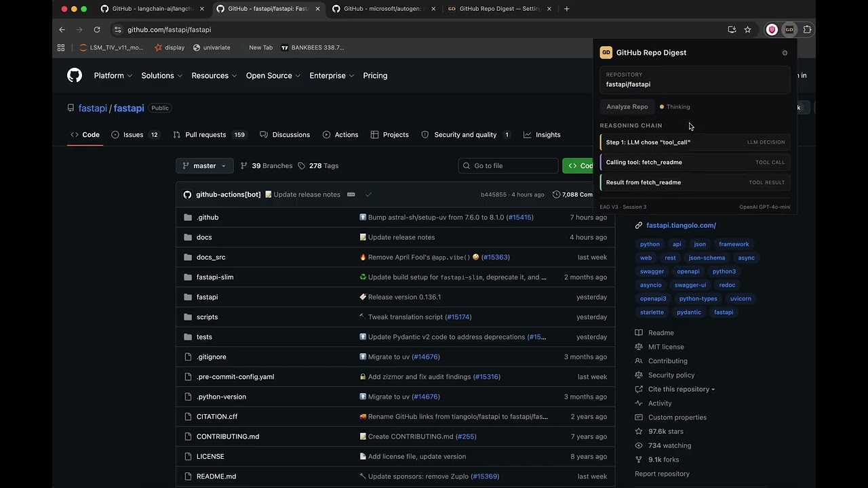Image resolution: width=868 pixels, height=488 pixels.
Task: Open the MIT license link
Action: click(666, 347)
